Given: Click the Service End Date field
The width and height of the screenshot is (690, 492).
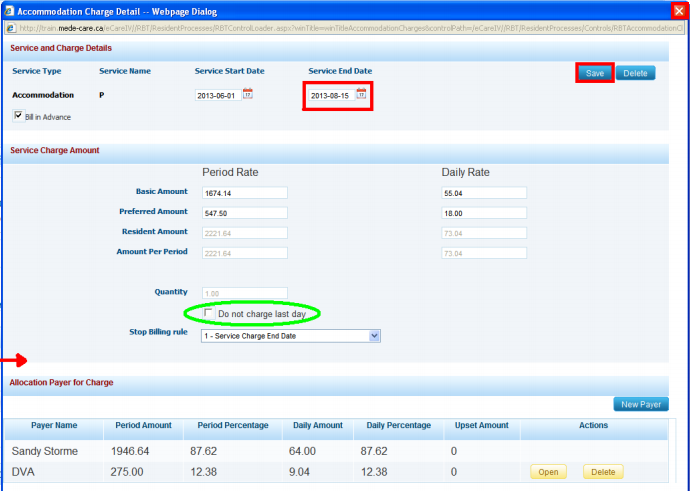Looking at the screenshot, I should (331, 95).
